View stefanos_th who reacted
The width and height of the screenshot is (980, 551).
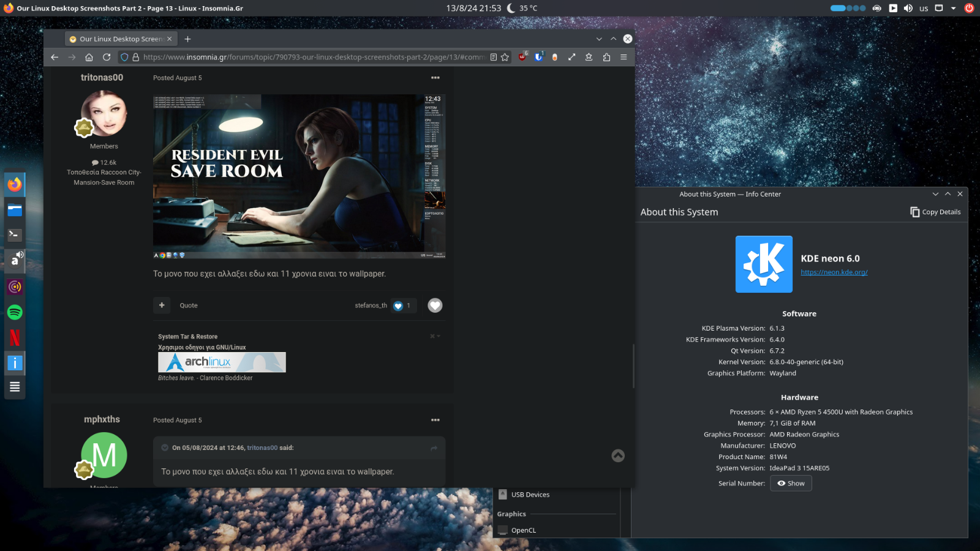pyautogui.click(x=371, y=305)
